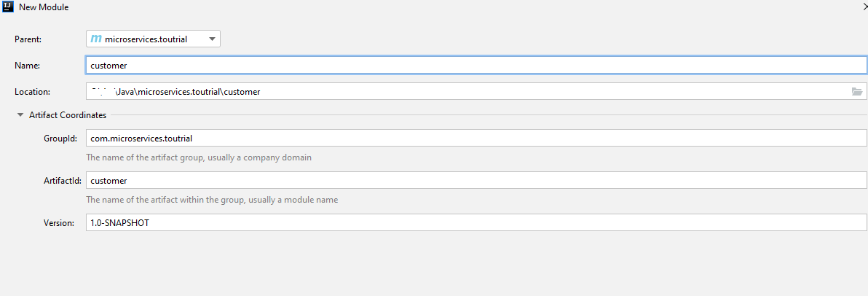868x296 pixels.
Task: Click the Location label
Action: click(x=32, y=92)
